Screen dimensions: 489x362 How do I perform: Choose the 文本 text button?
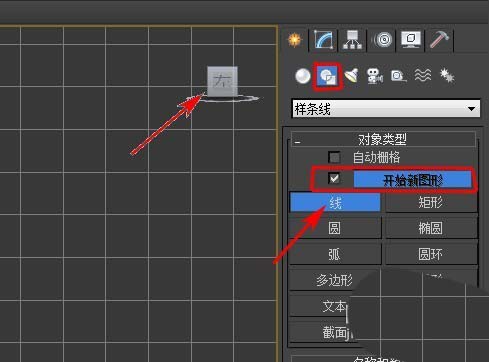coord(335,306)
